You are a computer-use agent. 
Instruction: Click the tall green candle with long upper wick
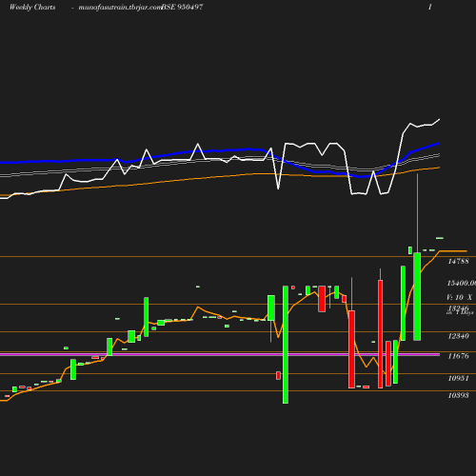[417, 296]
